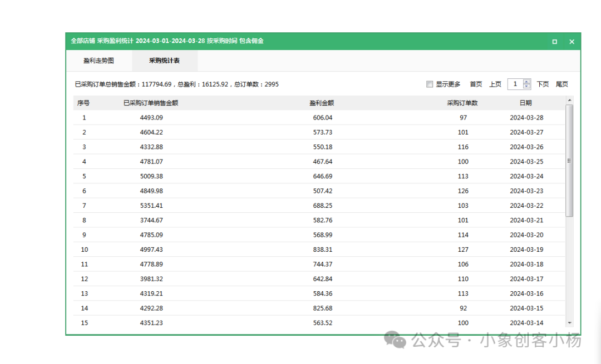Select sales amount 4351.23

point(151,323)
